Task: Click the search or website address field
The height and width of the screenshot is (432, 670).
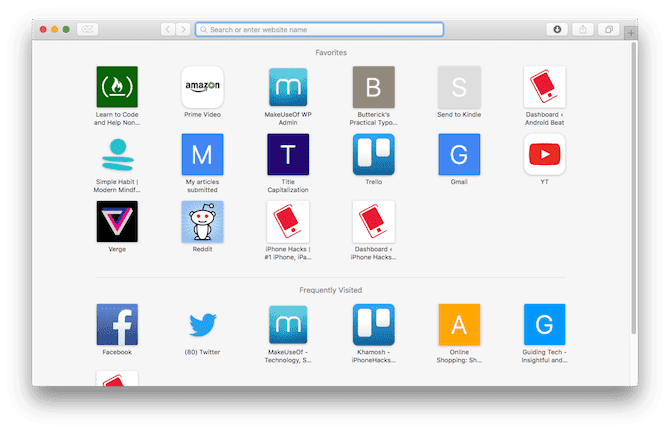Action: click(x=319, y=29)
